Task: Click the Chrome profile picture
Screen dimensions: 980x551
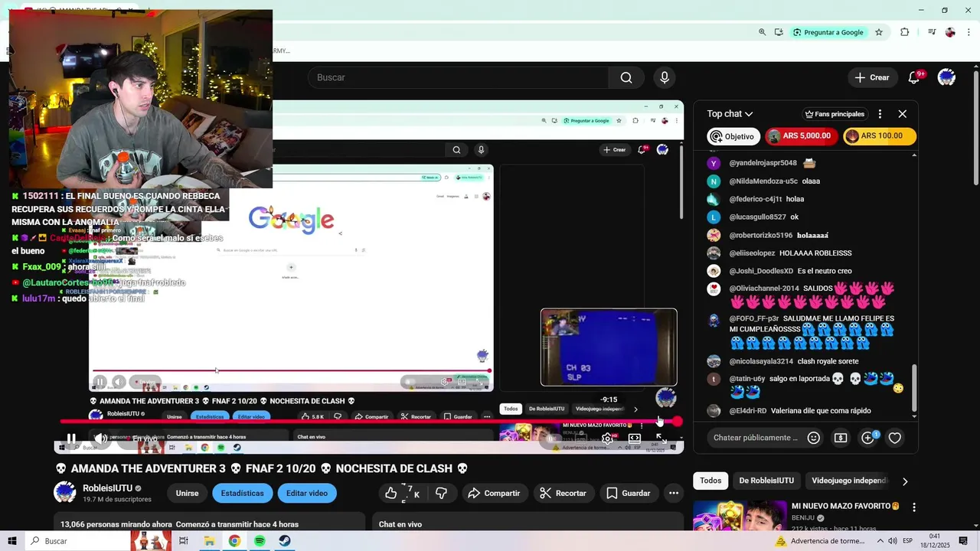Action: point(950,32)
